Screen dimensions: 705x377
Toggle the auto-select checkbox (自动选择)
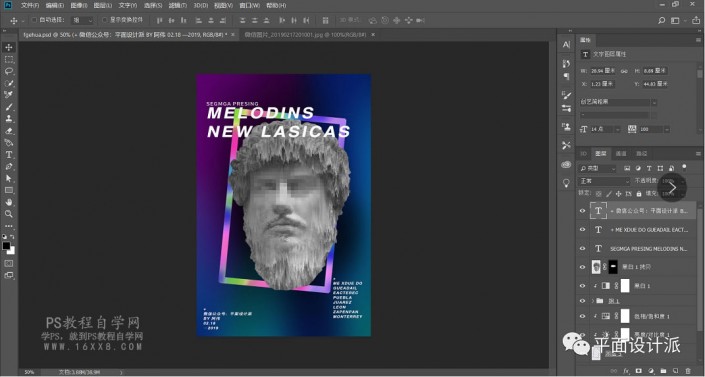click(x=34, y=20)
